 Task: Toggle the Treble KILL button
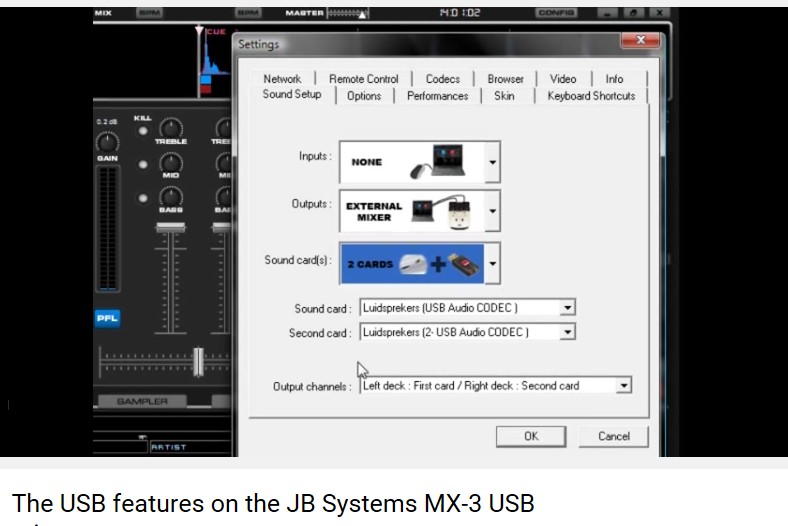point(143,131)
